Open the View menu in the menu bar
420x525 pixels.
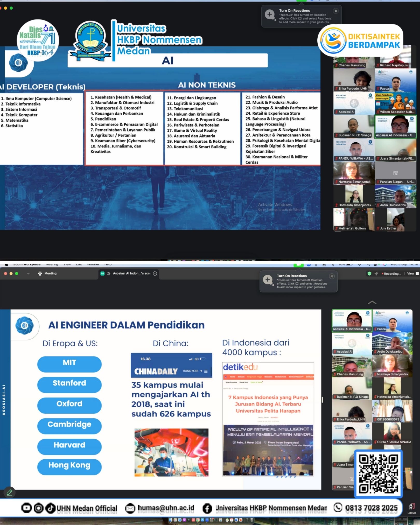67,264
